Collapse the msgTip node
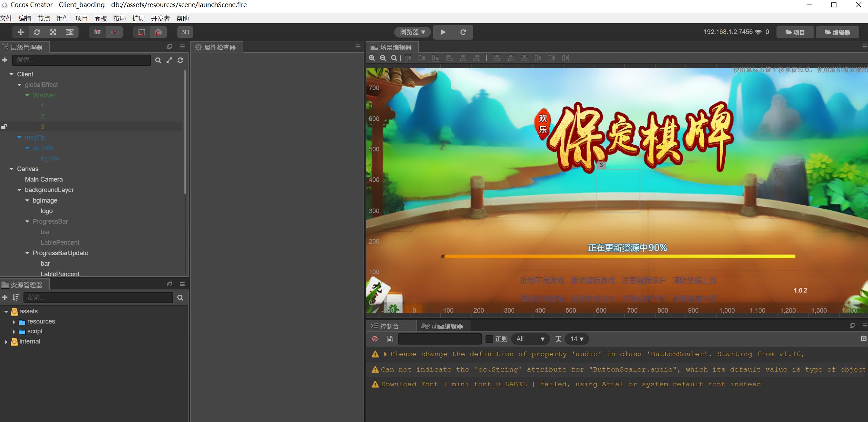The image size is (868, 422). tap(19, 137)
